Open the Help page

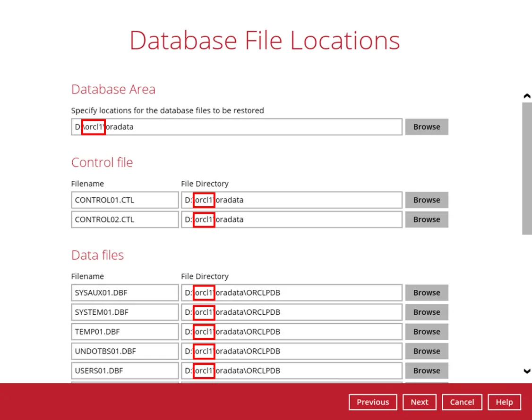504,402
